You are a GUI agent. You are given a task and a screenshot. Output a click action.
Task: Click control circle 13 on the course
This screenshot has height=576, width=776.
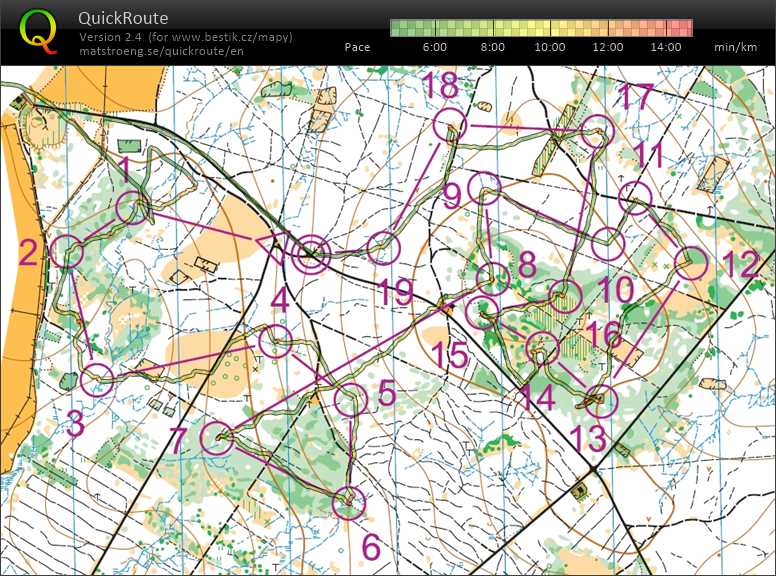[x=601, y=400]
